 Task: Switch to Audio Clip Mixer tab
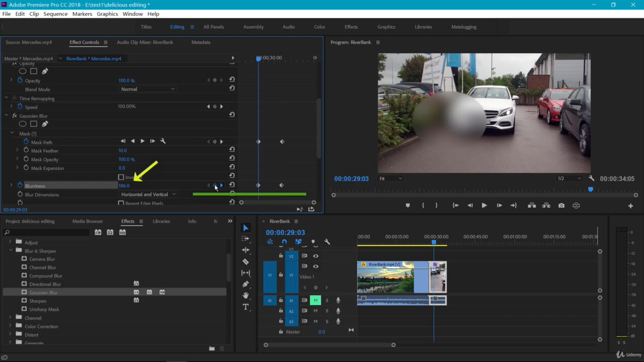[145, 42]
